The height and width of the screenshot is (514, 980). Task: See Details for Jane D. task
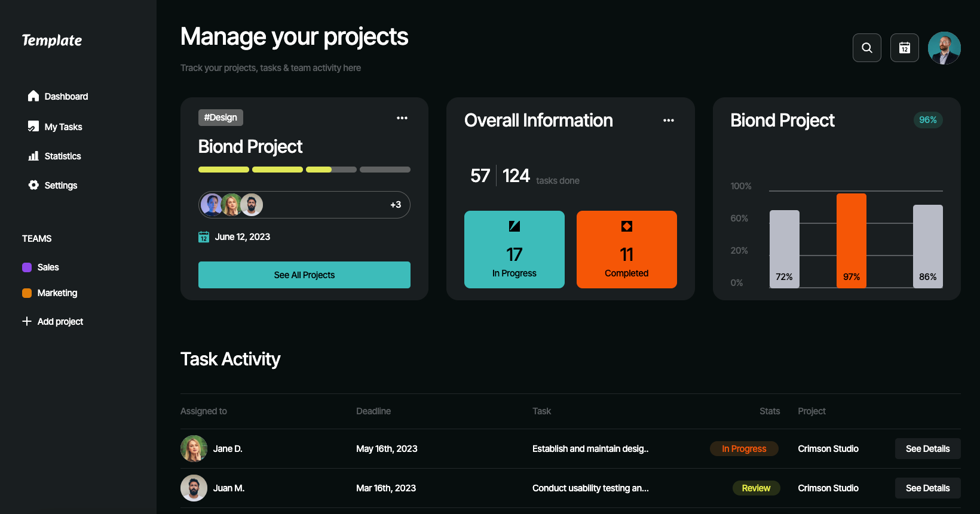pyautogui.click(x=927, y=449)
